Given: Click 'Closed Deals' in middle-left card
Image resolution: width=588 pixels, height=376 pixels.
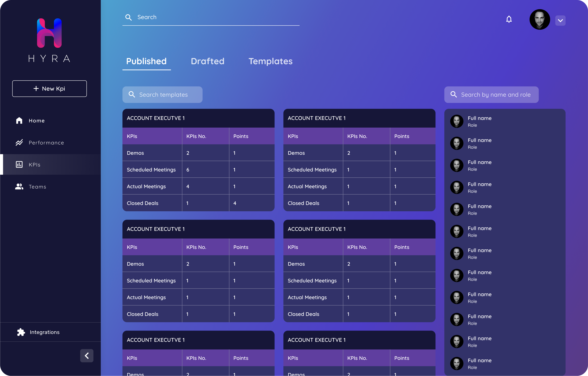Looking at the screenshot, I should 142,314.
